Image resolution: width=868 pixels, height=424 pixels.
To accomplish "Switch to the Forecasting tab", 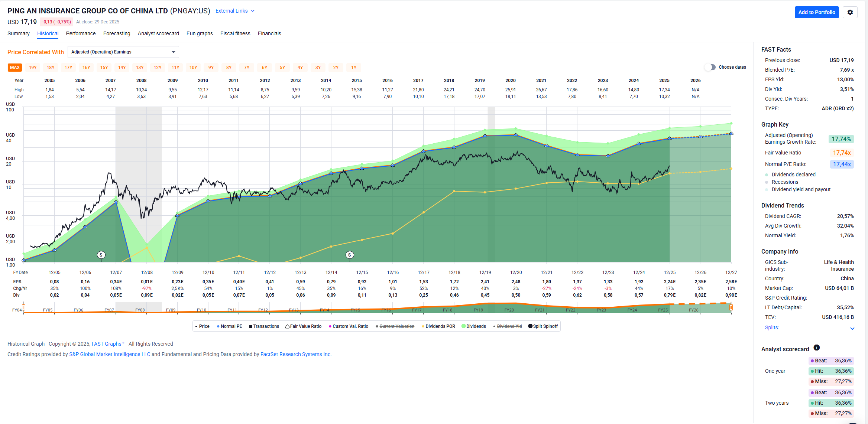I will pyautogui.click(x=117, y=33).
